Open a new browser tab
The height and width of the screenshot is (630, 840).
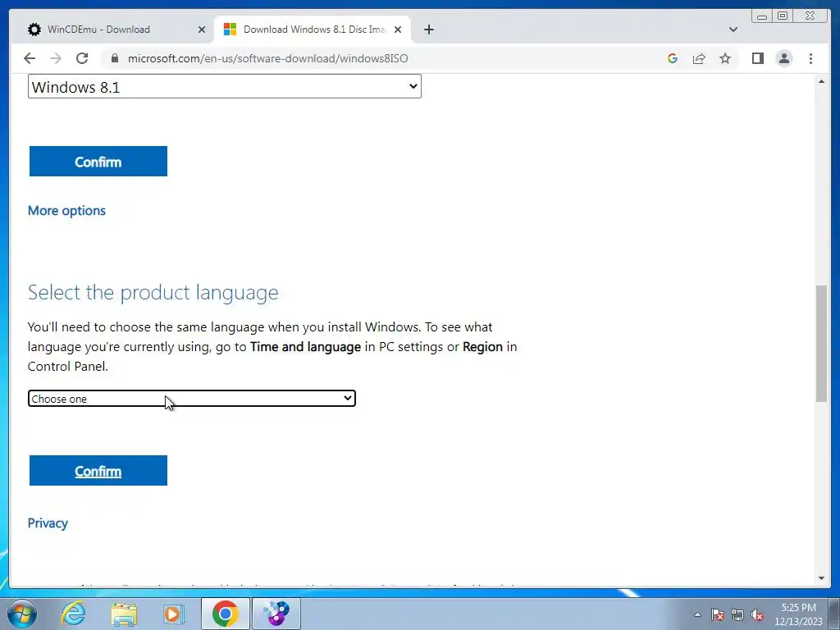[x=428, y=30]
